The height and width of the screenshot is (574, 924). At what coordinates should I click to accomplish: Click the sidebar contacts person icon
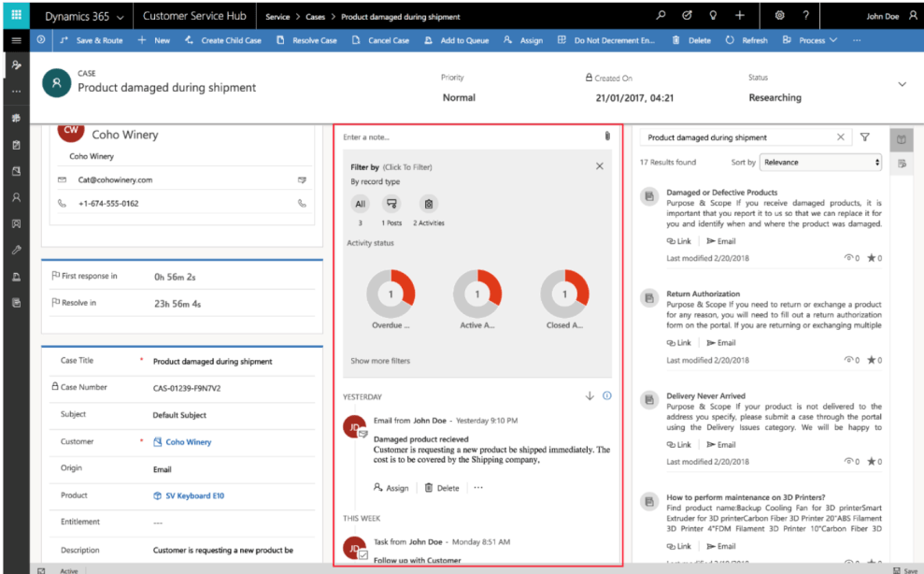pos(17,197)
